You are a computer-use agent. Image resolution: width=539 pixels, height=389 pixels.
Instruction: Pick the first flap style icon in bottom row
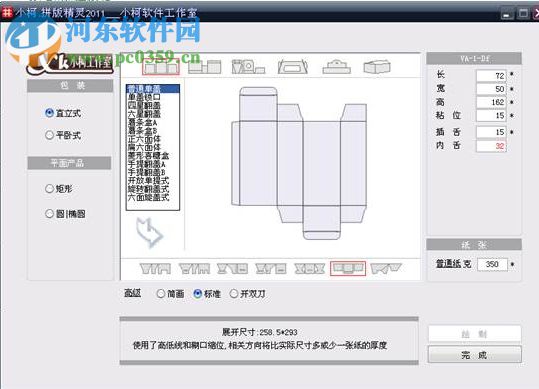coord(155,269)
